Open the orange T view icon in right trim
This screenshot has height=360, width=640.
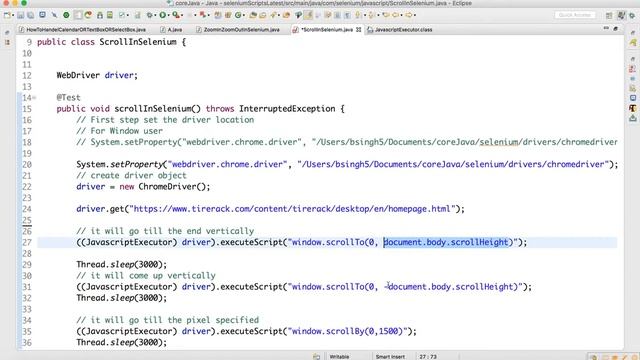point(633,108)
